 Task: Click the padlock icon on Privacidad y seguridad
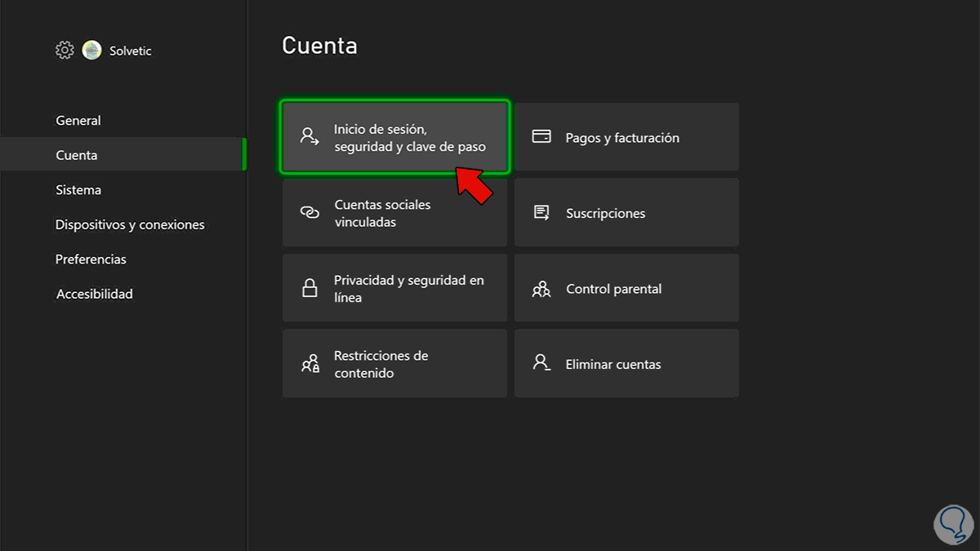tap(309, 287)
